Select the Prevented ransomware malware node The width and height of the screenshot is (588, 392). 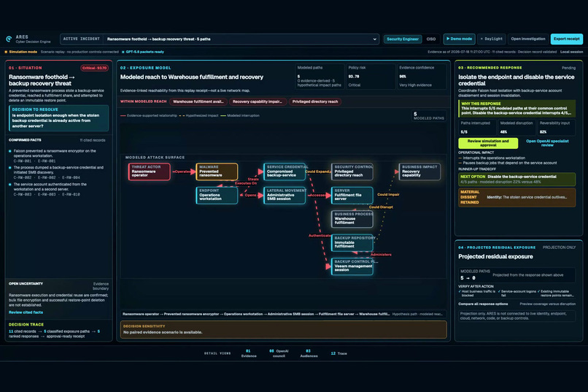(217, 172)
